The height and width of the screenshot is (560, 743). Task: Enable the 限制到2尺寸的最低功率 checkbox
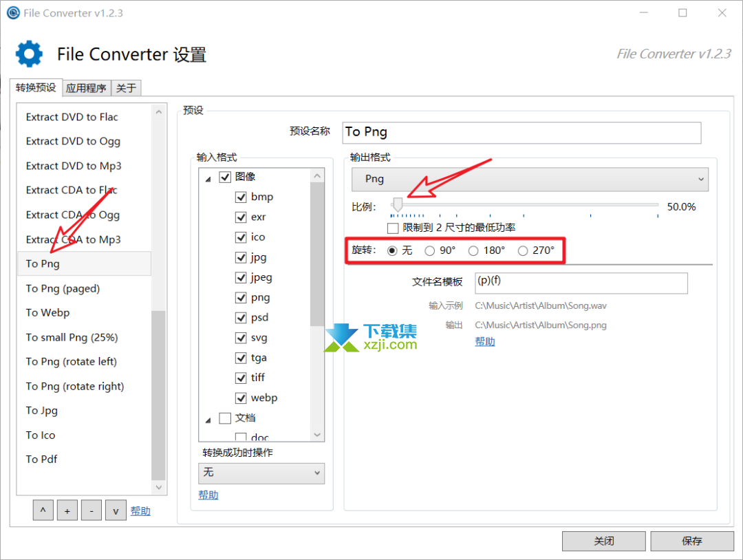392,228
